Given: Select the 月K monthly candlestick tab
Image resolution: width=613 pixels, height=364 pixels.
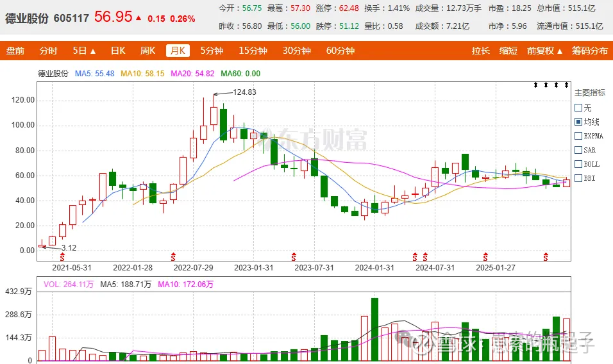Looking at the screenshot, I should 178,51.
